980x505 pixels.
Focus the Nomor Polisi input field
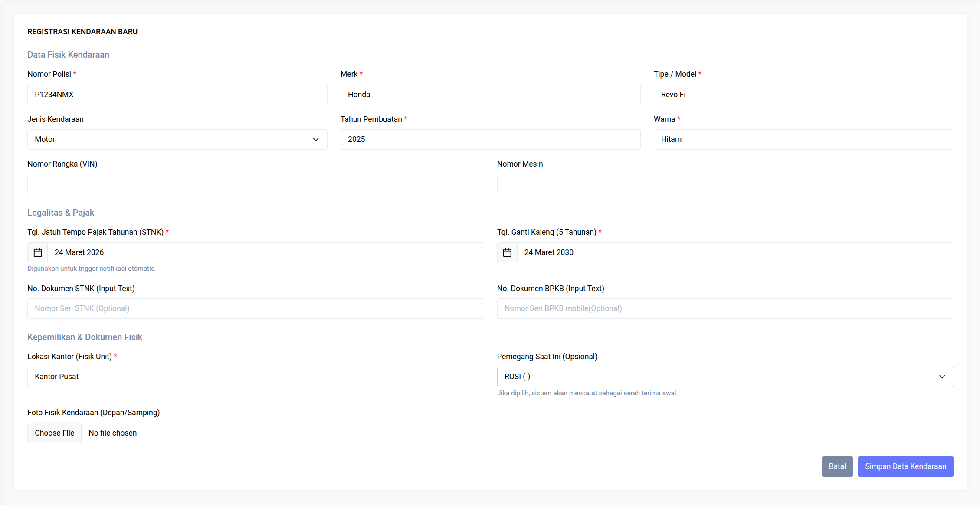click(177, 95)
